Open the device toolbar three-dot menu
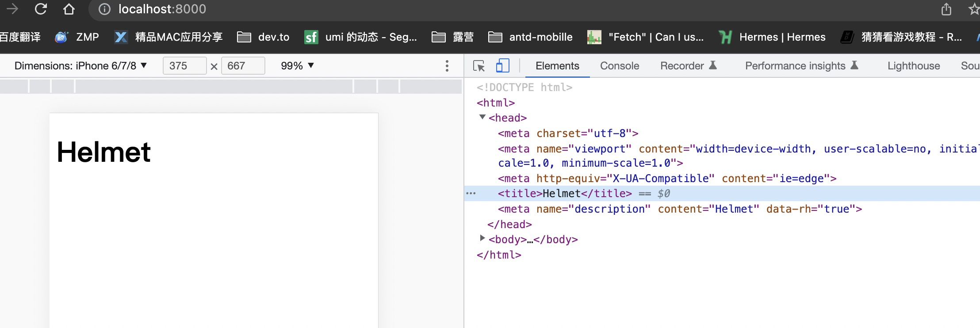This screenshot has height=328, width=980. [447, 66]
